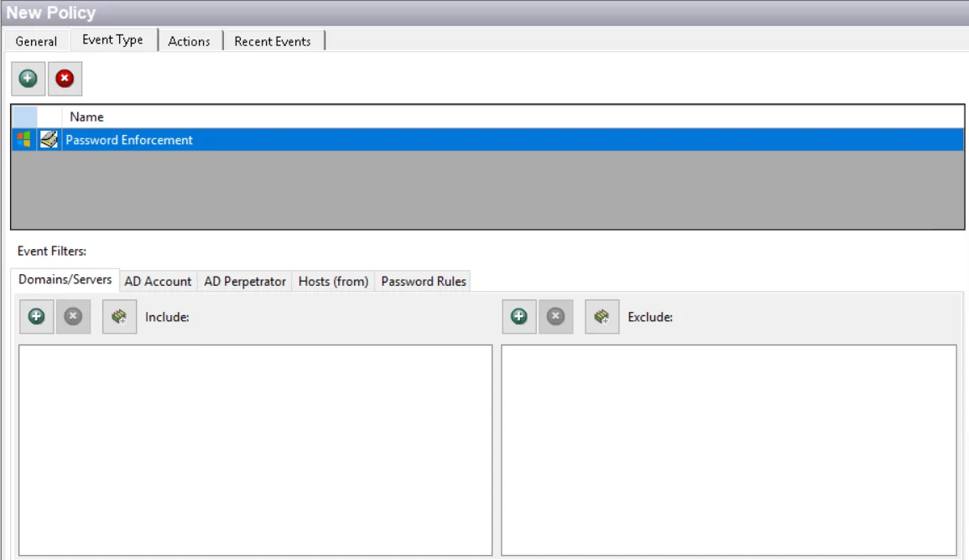Remove an entry from the Exclude list
Viewport: 969px width, 560px height.
(x=555, y=317)
